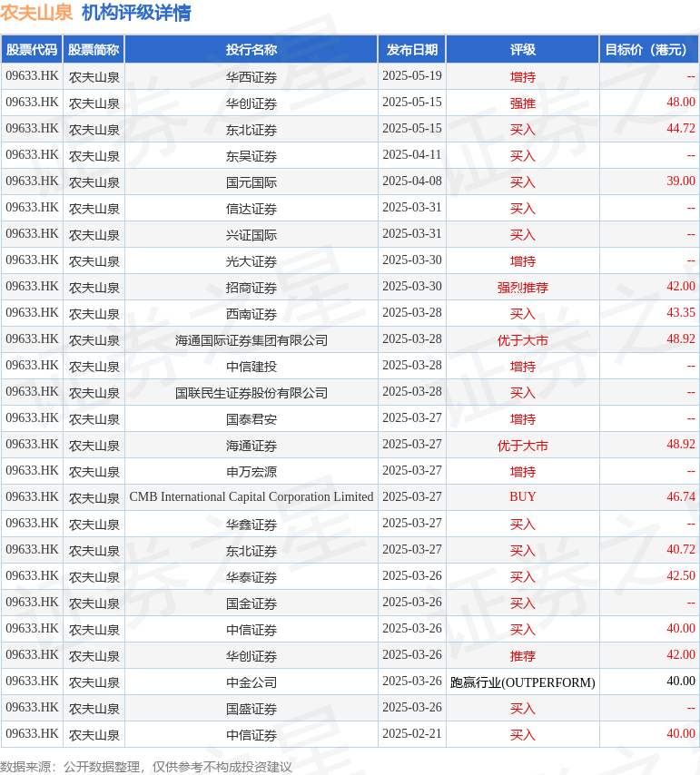Click the 光大证券 cell

pyautogui.click(x=251, y=261)
